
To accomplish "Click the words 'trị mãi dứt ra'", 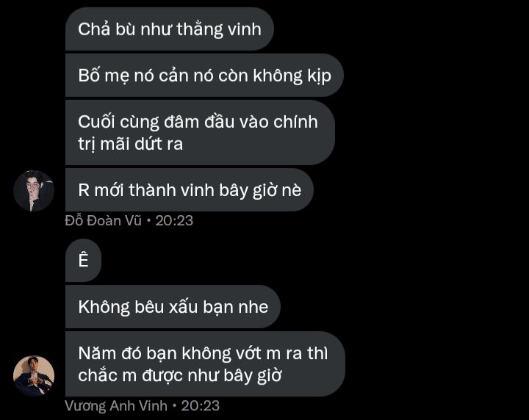I will click(131, 144).
